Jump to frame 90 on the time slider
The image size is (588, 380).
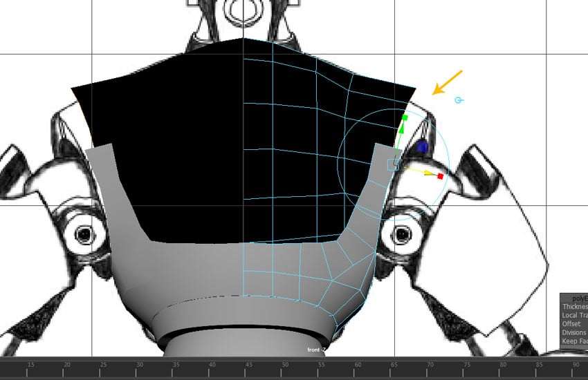pyautogui.click(x=576, y=364)
